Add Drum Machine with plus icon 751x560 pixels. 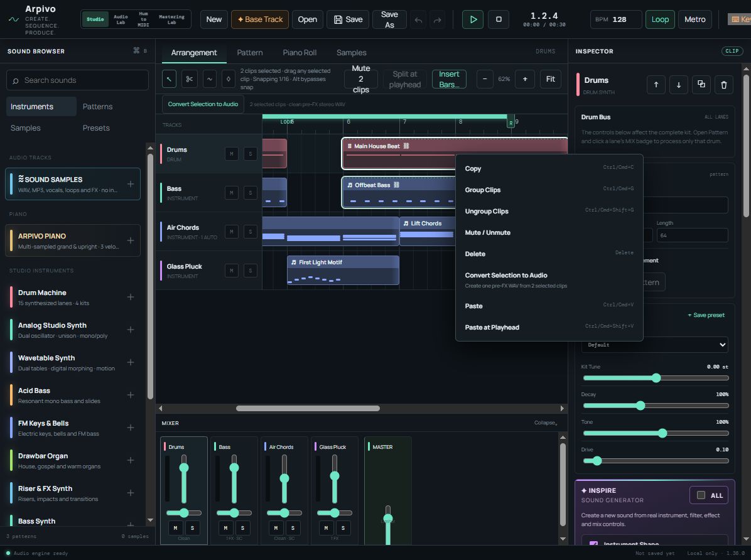click(x=130, y=297)
